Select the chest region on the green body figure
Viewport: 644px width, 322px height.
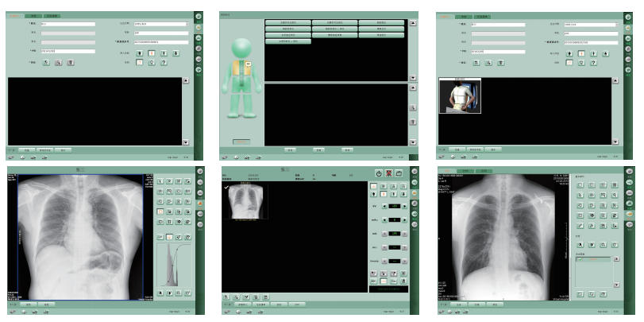pyautogui.click(x=241, y=68)
